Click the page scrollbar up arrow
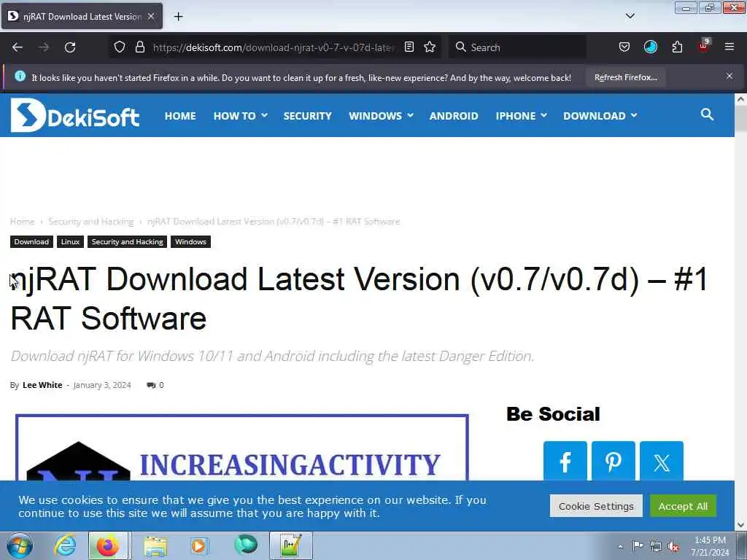Screen dimensions: 747x560 [x=741, y=99]
